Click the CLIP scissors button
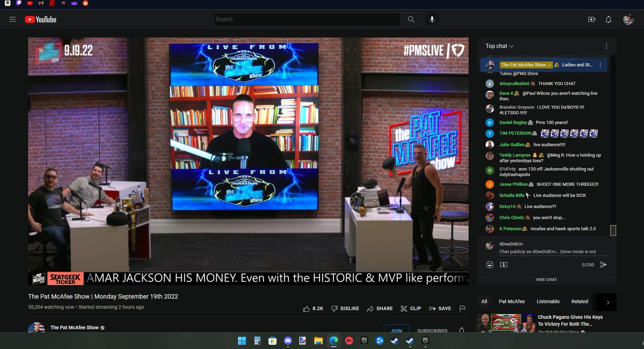Screen dimensions: 644x349 411,309
